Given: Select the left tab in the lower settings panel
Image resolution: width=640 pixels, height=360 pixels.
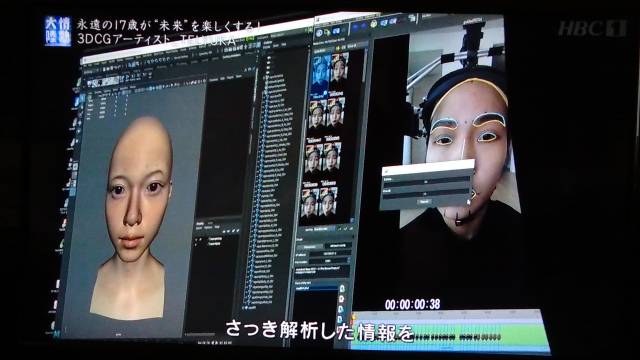Looking at the screenshot, I should point(309,247).
